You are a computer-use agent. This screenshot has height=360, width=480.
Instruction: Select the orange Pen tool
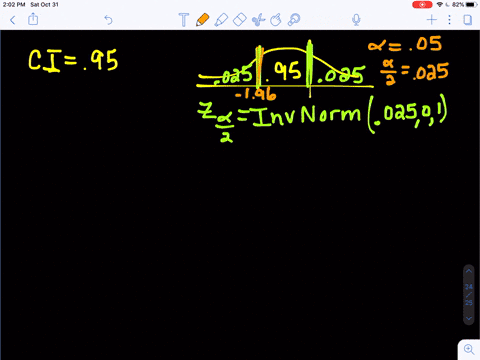pyautogui.click(x=202, y=20)
